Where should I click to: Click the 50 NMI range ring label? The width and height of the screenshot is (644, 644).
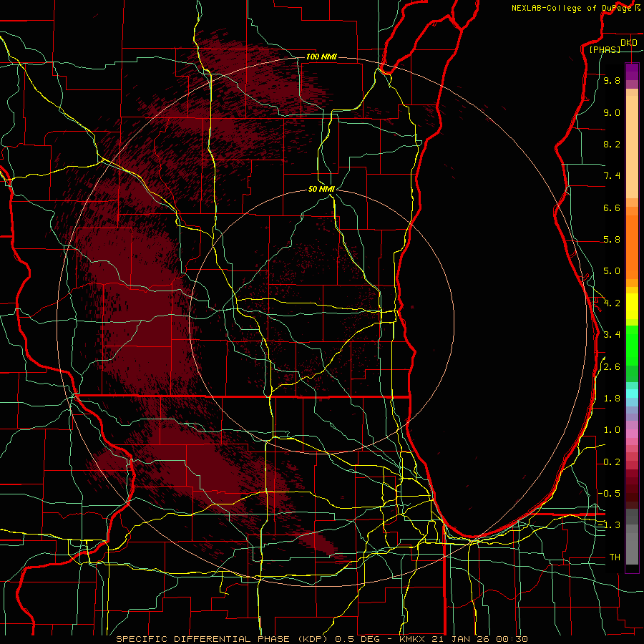321,189
